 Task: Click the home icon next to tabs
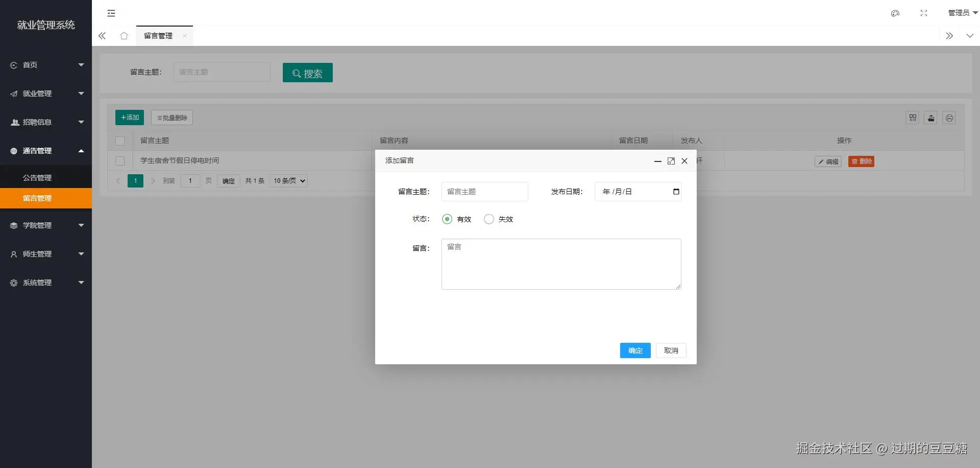(124, 36)
